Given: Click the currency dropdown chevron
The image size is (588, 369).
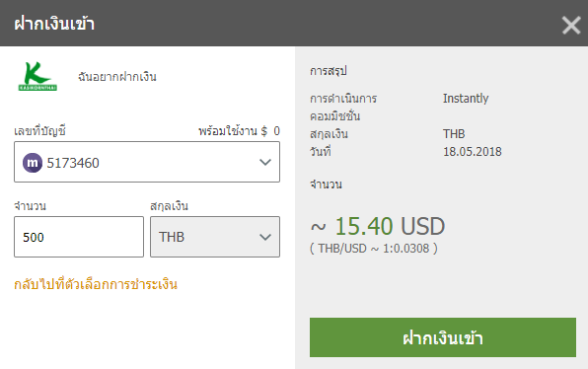Looking at the screenshot, I should click(x=265, y=237).
